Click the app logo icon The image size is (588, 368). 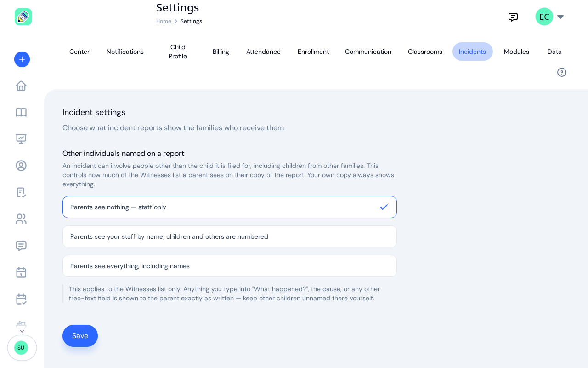tap(23, 17)
